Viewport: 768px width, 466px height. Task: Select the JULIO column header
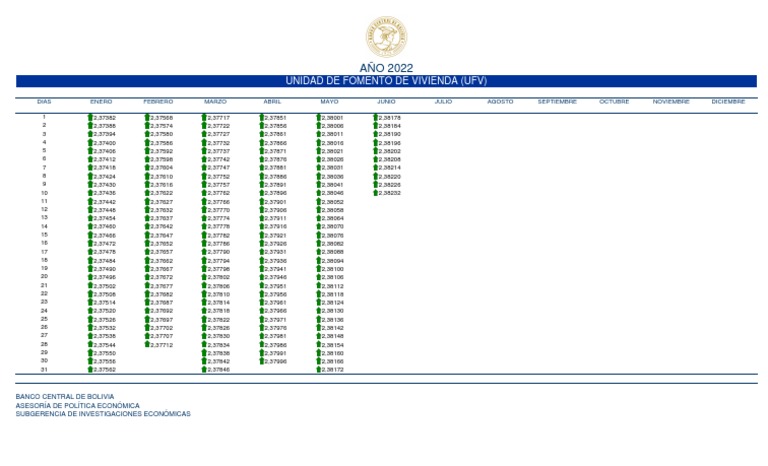tap(443, 102)
